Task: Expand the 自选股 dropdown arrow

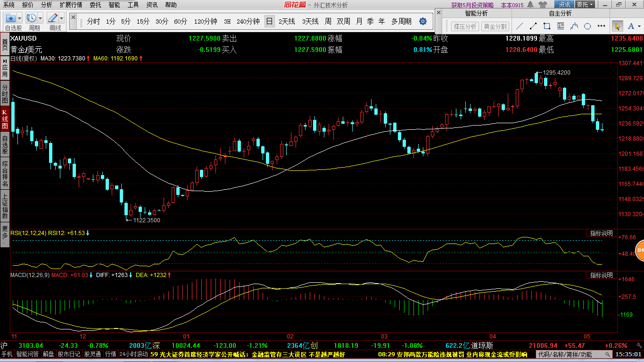Action: point(20,18)
